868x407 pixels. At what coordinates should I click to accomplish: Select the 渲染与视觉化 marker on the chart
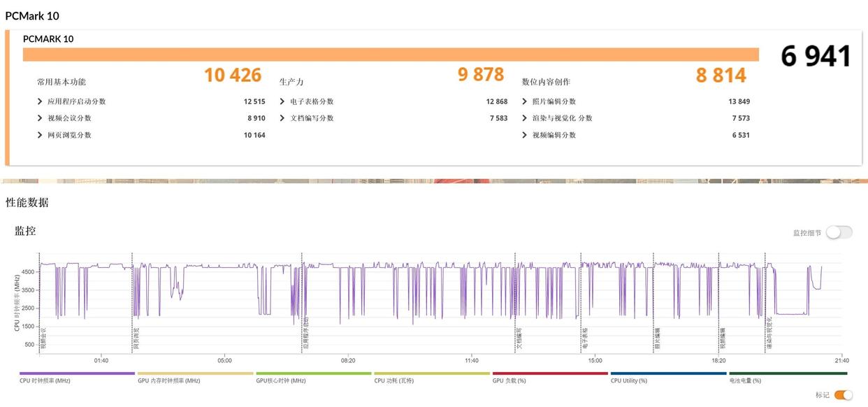click(x=769, y=334)
